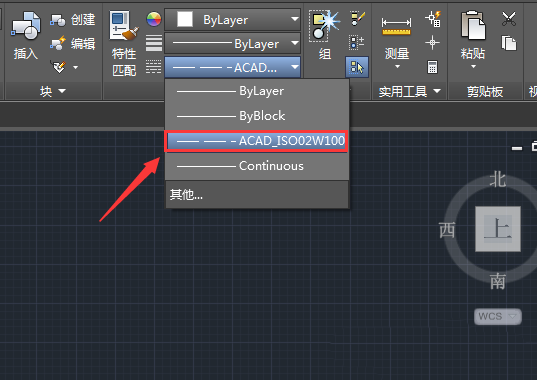The image size is (537, 380).
Task: Click the Measure ruler icon
Action: (x=396, y=27)
